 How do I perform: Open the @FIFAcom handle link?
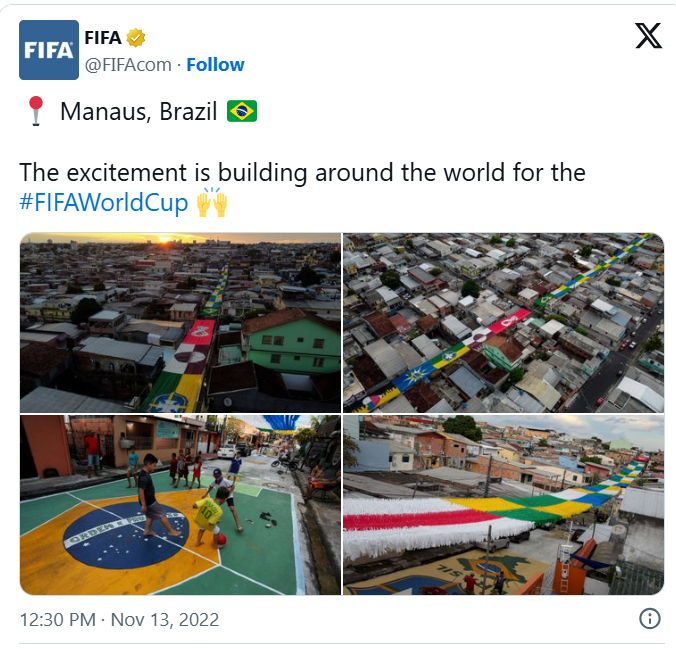126,64
